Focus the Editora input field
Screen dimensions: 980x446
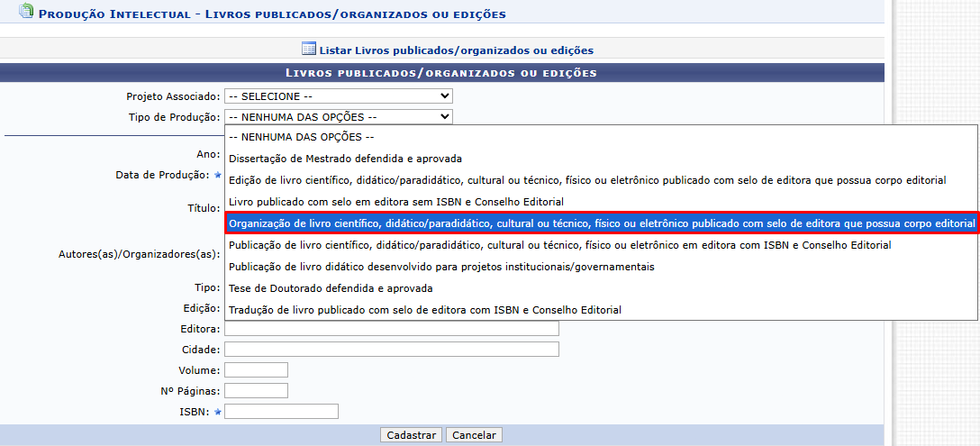[x=391, y=329]
